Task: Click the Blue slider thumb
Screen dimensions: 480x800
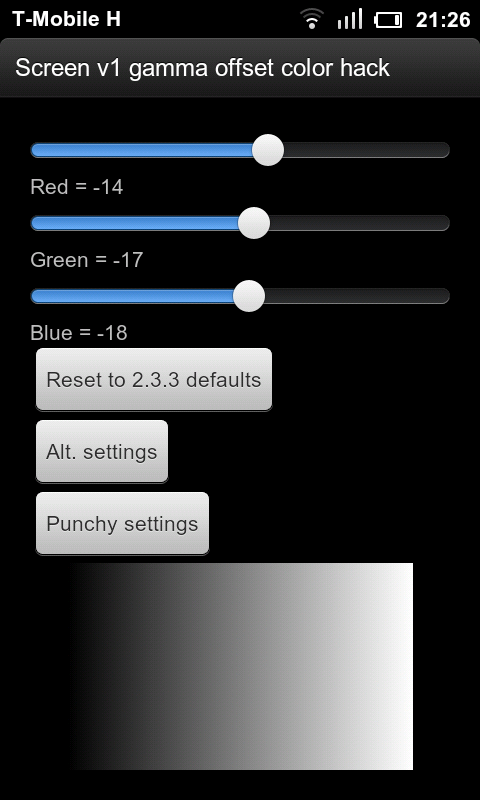Action: click(x=249, y=296)
